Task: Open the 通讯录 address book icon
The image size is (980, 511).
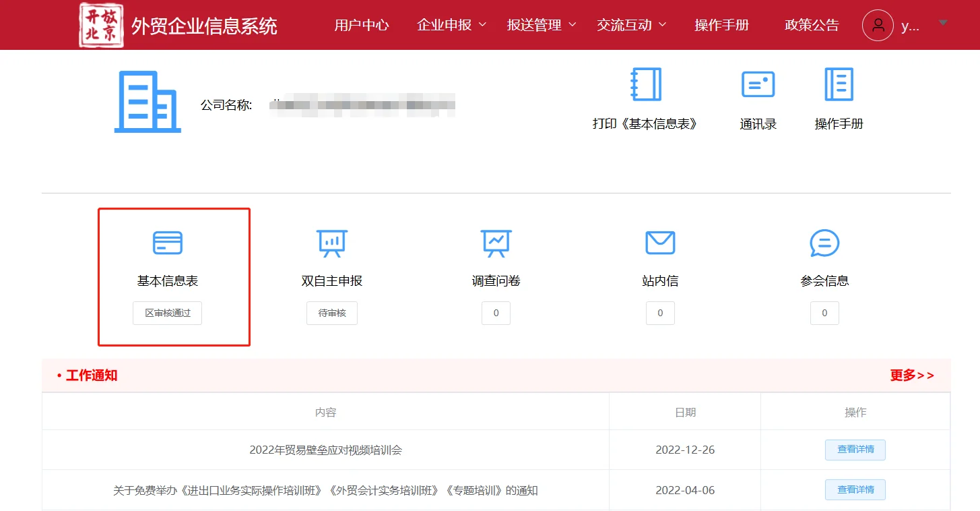Action: pyautogui.click(x=757, y=84)
